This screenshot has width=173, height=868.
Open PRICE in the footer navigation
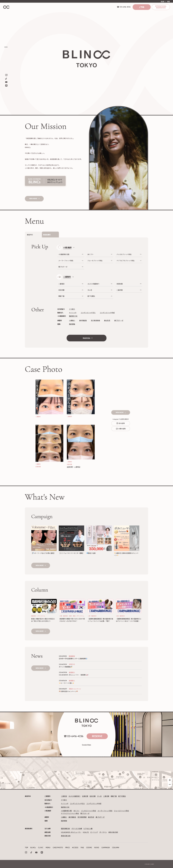[68, 847]
